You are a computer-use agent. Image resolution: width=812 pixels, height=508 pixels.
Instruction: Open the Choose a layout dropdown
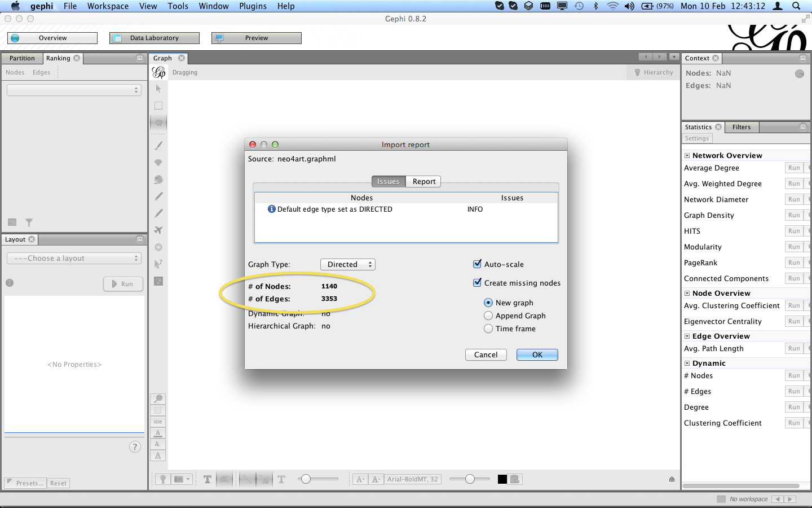74,258
